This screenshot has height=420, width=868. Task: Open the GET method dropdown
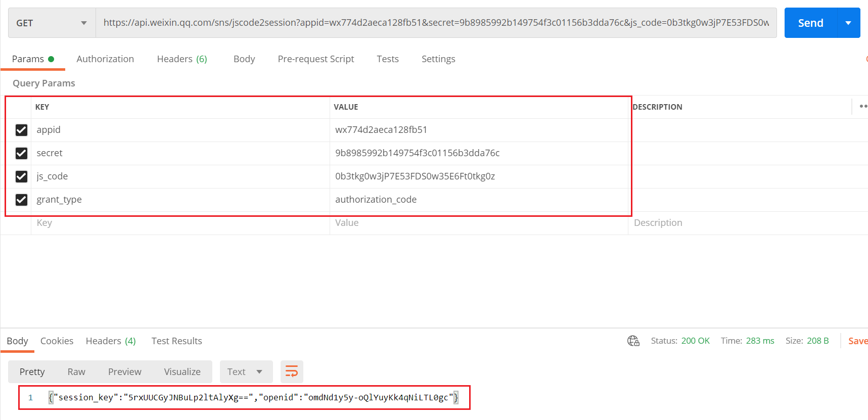52,23
